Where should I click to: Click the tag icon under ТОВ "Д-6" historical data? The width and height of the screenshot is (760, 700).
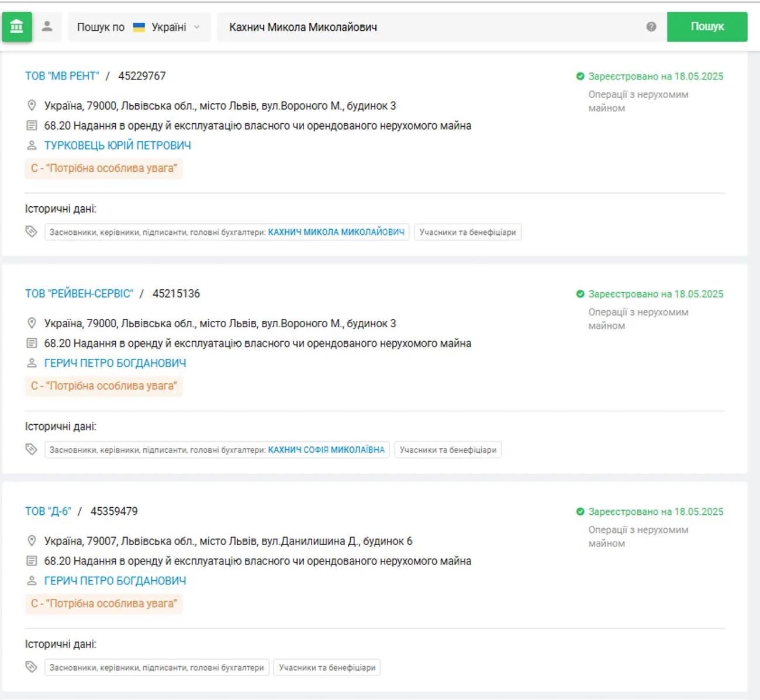[x=32, y=667]
